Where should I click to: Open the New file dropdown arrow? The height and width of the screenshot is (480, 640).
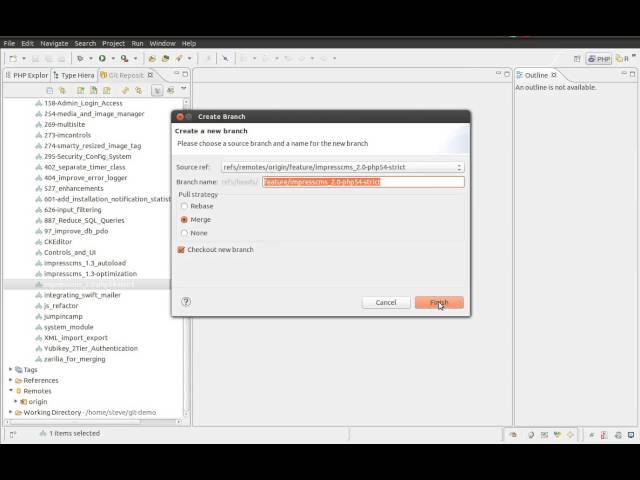point(24,59)
